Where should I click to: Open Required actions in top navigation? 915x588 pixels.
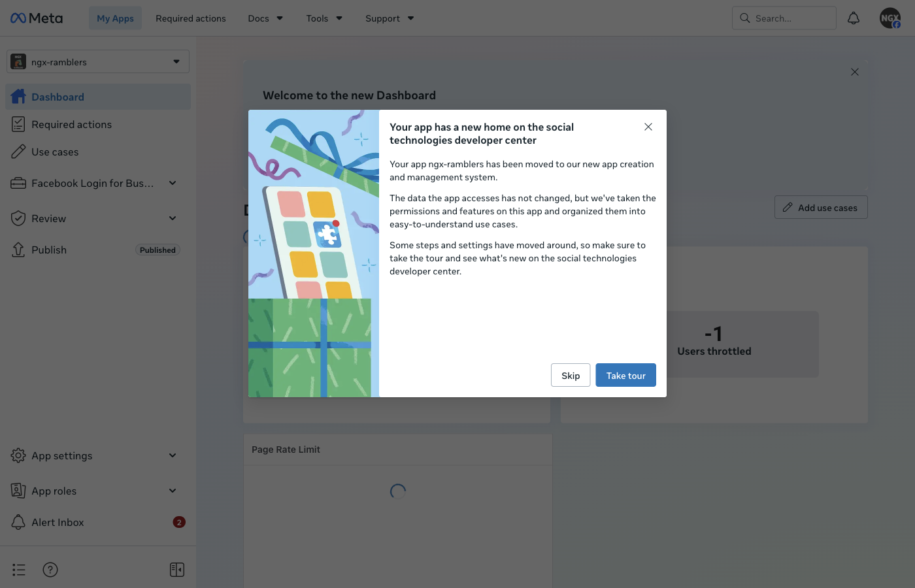(191, 18)
